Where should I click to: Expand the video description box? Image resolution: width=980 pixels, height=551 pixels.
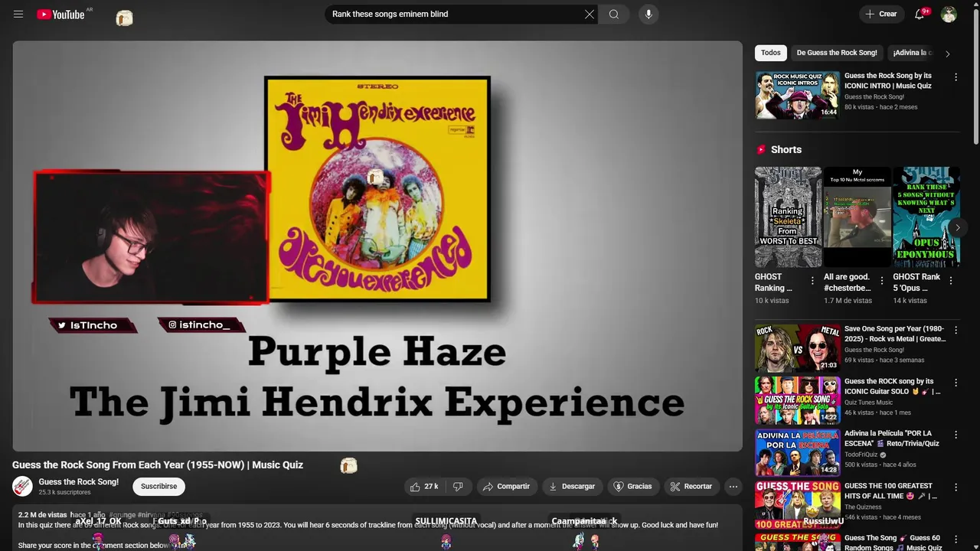pyautogui.click(x=377, y=528)
